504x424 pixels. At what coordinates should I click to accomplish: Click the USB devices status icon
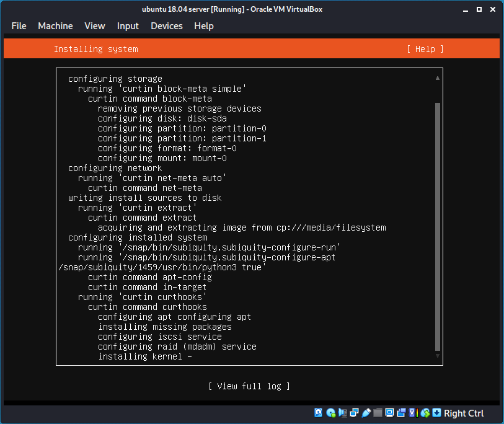[x=365, y=413]
